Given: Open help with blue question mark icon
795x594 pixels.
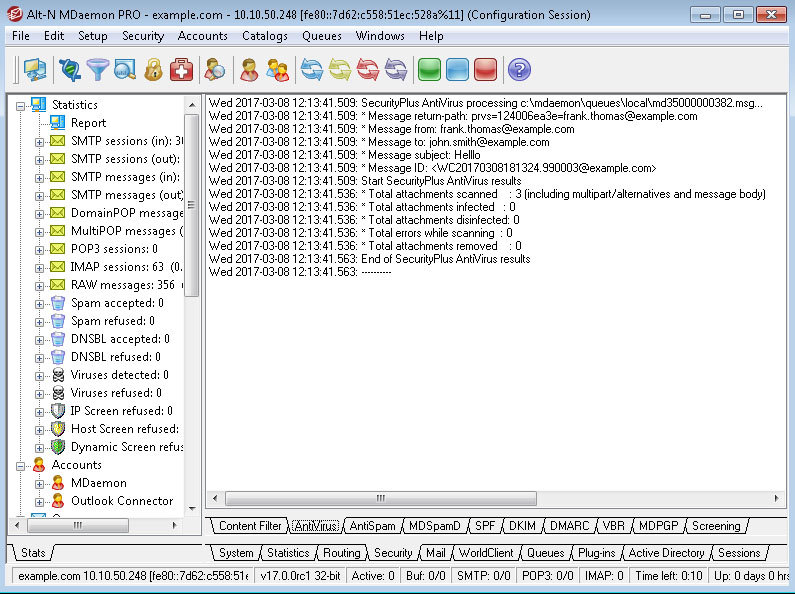Looking at the screenshot, I should click(519, 69).
